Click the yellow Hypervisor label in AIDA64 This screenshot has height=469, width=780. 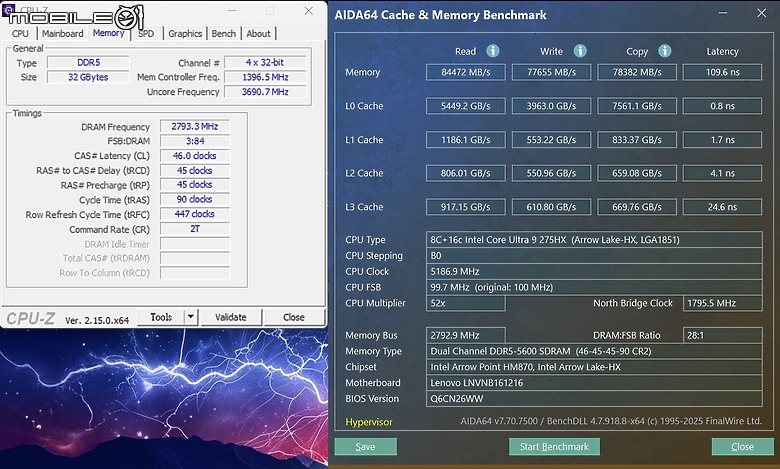click(369, 422)
